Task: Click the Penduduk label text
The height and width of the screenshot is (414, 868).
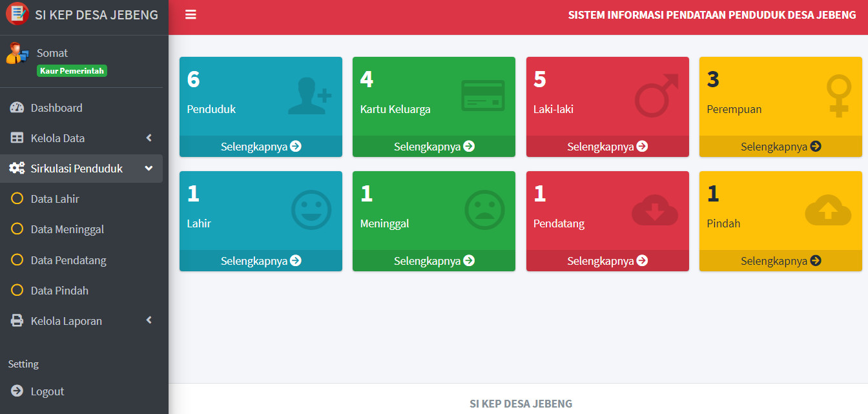Action: coord(211,109)
